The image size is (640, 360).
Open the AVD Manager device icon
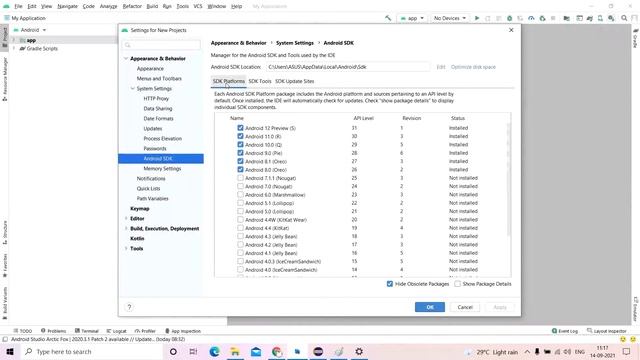(x=600, y=18)
